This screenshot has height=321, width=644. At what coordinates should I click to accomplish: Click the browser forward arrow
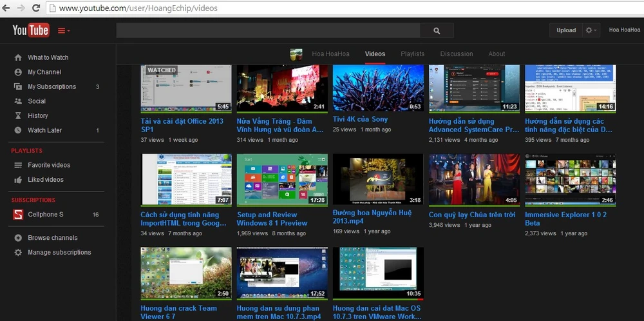point(22,8)
